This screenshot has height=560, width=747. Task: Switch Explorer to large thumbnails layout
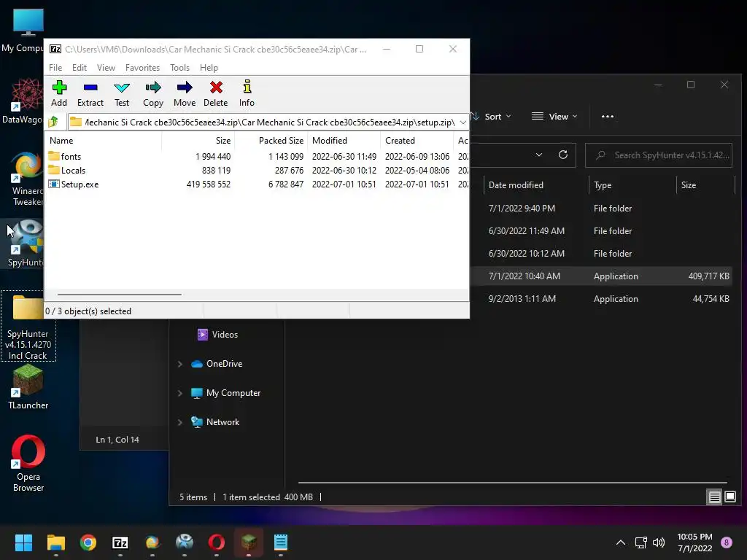(x=729, y=497)
